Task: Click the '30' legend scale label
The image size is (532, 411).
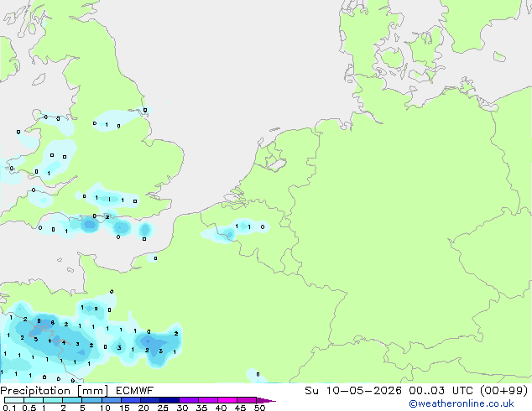Action: 182,408
